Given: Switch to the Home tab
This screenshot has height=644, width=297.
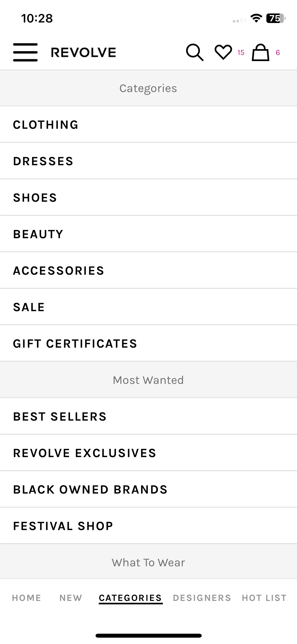Looking at the screenshot, I should (27, 598).
